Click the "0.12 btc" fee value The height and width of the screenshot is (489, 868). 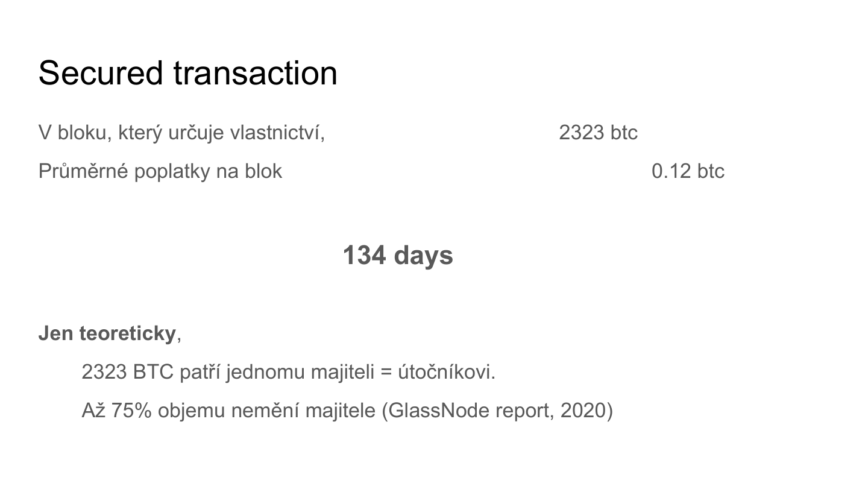click(688, 171)
